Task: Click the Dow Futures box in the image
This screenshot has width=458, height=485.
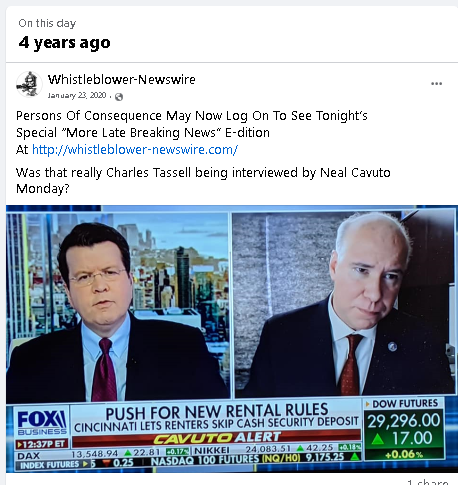Action: tap(404, 429)
